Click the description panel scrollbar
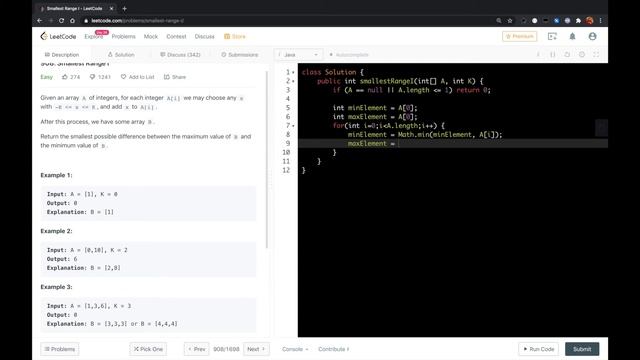 coord(267,160)
